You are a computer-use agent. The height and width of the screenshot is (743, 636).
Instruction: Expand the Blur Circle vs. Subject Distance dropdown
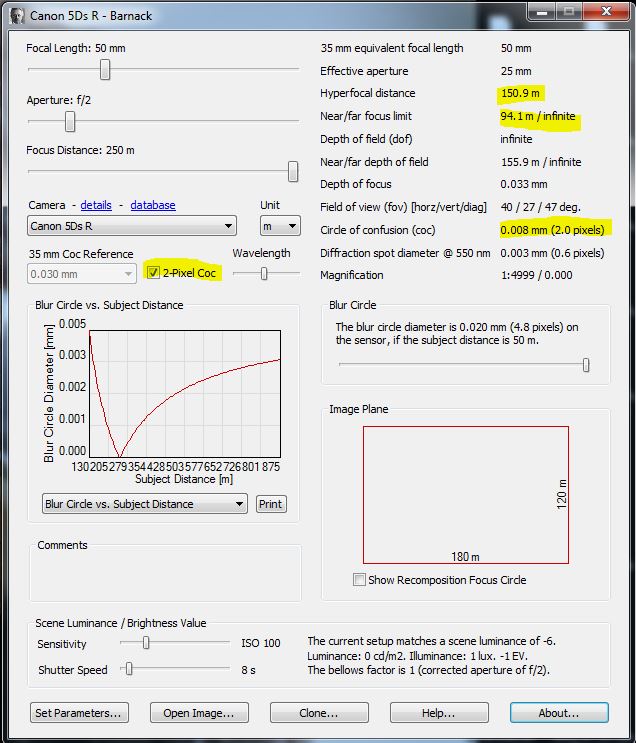(x=145, y=504)
